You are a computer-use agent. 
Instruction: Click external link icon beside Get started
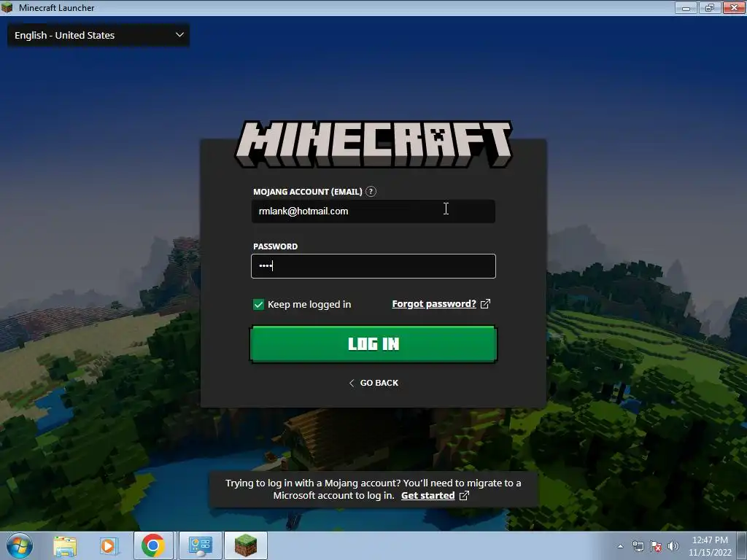coord(464,495)
